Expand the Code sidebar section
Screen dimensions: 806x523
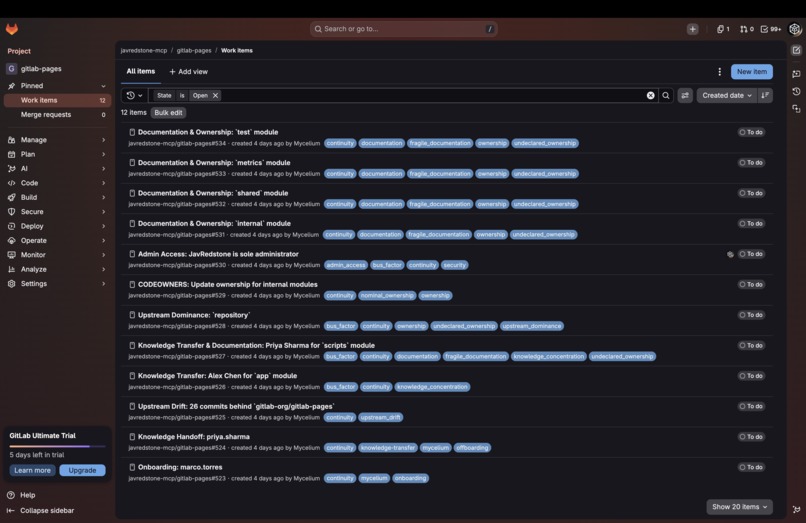[57, 183]
